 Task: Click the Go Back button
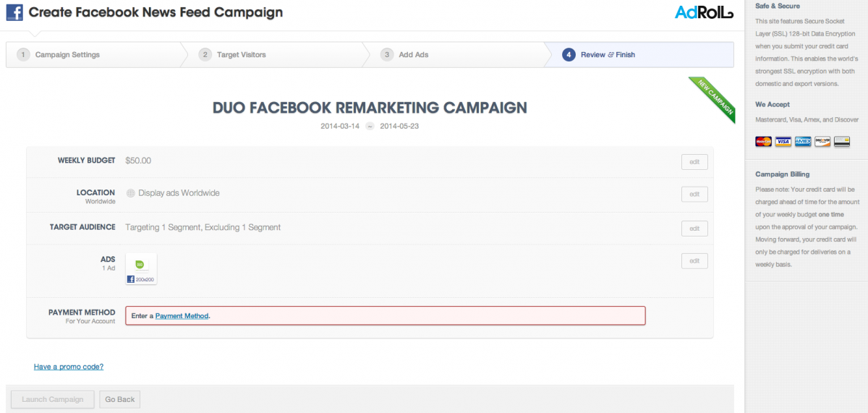click(x=120, y=399)
